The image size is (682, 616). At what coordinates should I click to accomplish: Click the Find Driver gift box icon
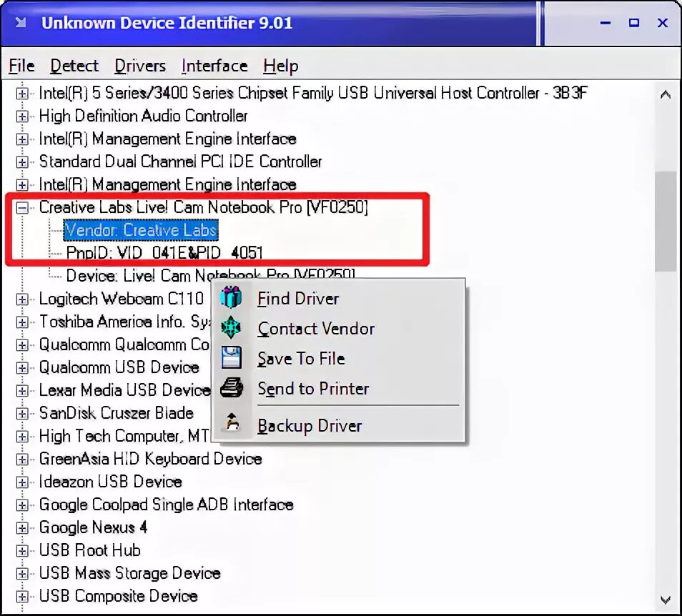231,298
